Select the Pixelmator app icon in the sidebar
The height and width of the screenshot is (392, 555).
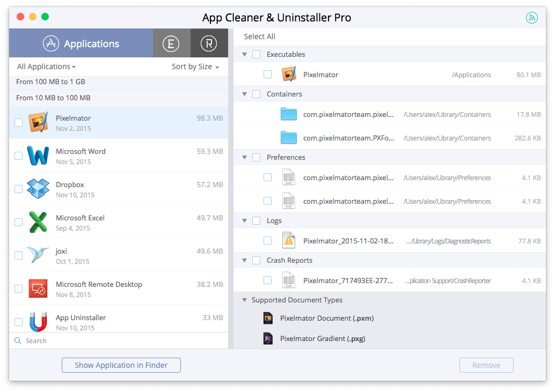[x=38, y=122]
